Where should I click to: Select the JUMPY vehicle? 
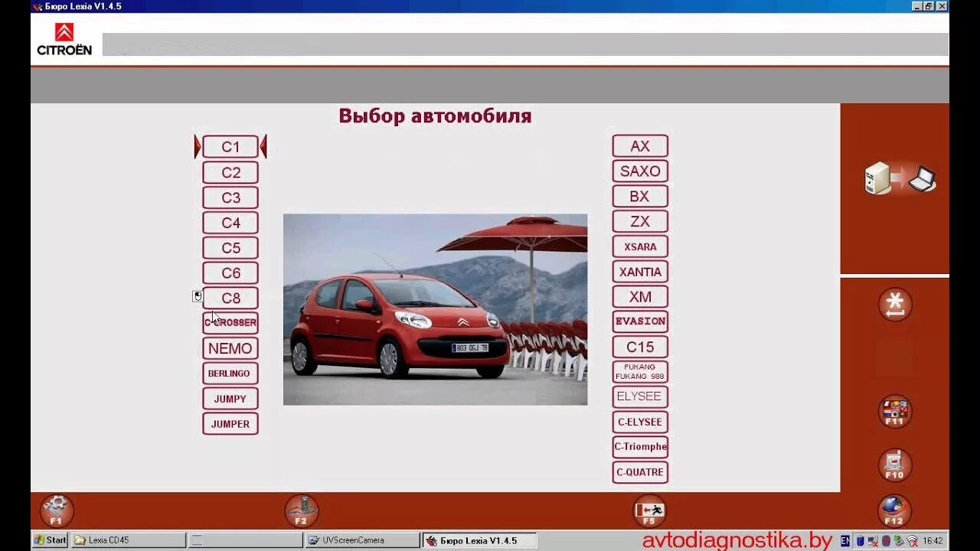(x=230, y=399)
